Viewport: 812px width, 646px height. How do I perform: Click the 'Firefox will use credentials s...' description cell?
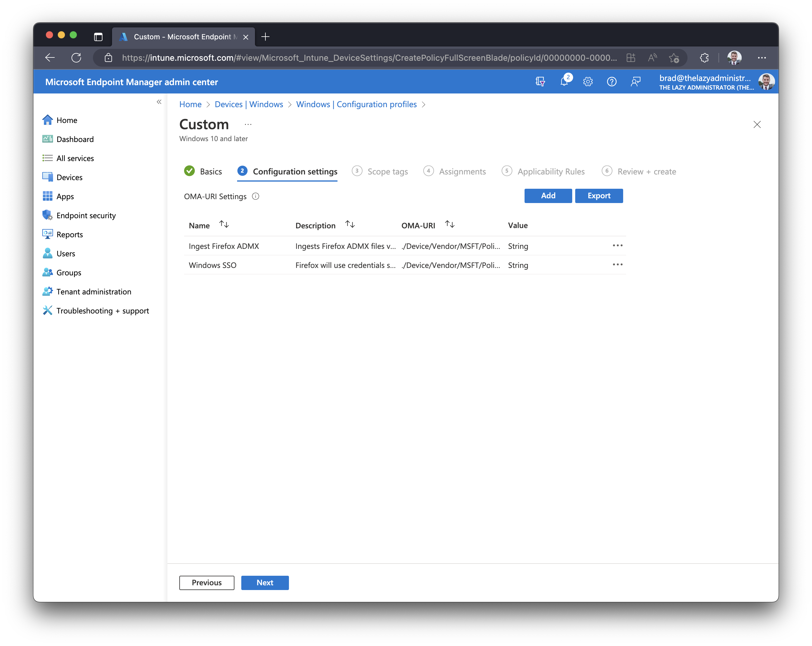[345, 266]
